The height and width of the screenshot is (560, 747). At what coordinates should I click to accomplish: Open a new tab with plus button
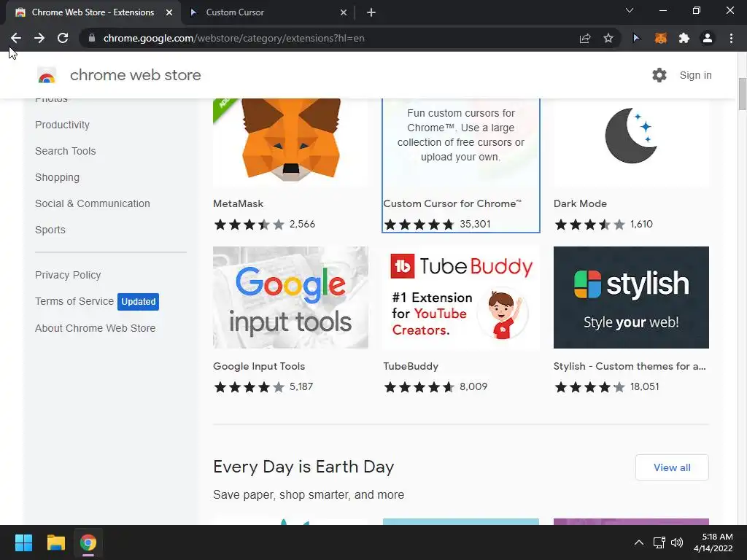click(371, 12)
